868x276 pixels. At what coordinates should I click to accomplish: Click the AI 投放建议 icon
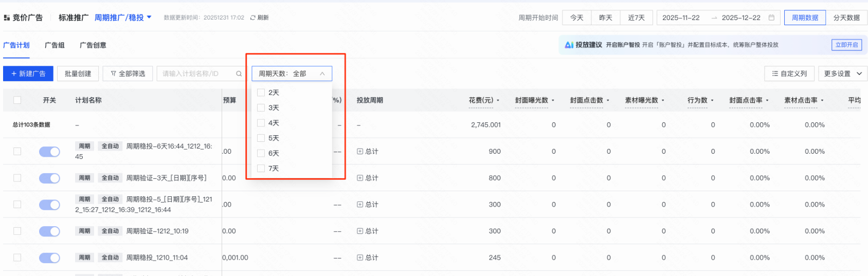pos(569,45)
